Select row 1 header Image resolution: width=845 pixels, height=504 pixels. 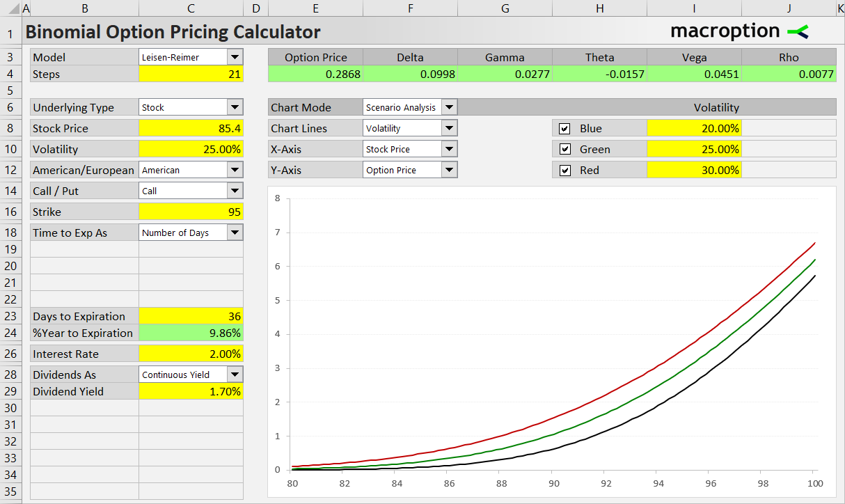coord(10,33)
